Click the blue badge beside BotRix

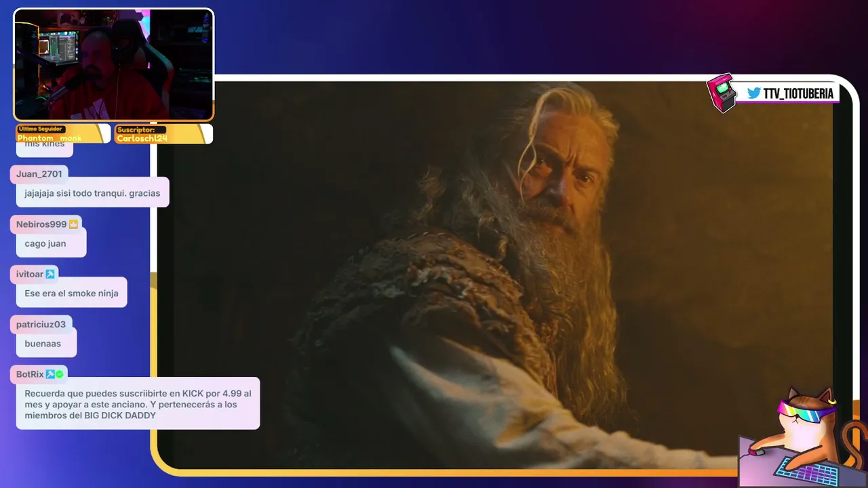[x=50, y=374]
